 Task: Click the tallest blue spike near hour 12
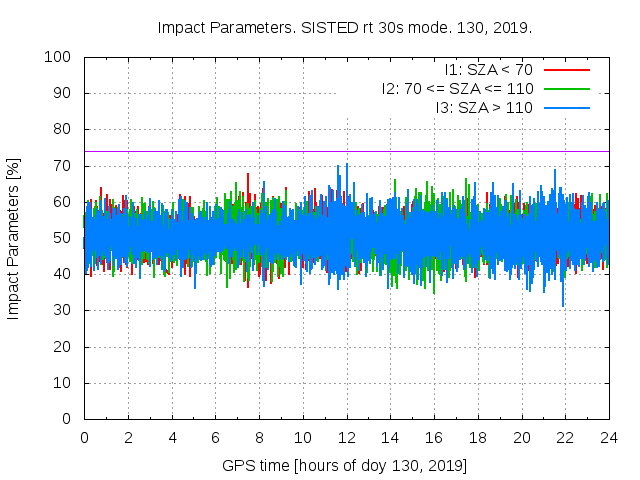346,168
